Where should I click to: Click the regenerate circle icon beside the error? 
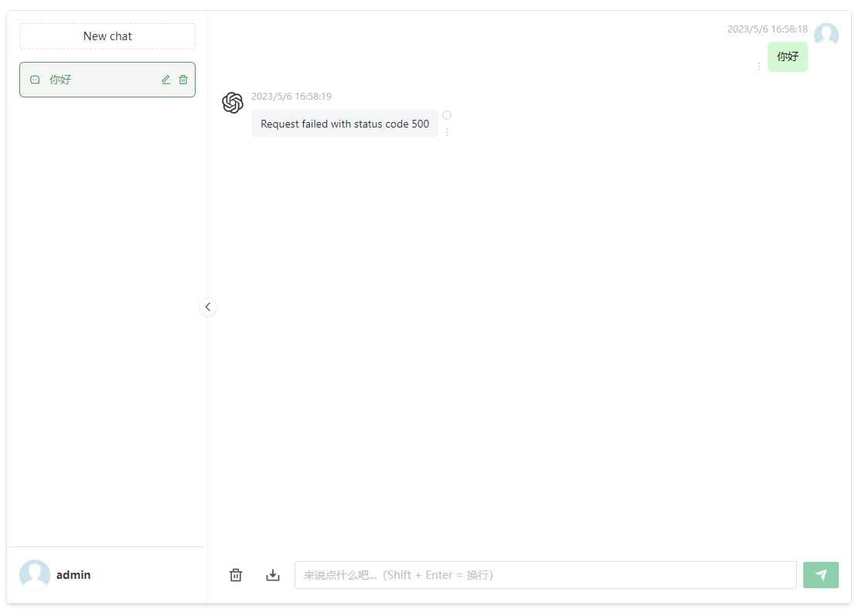[x=447, y=115]
